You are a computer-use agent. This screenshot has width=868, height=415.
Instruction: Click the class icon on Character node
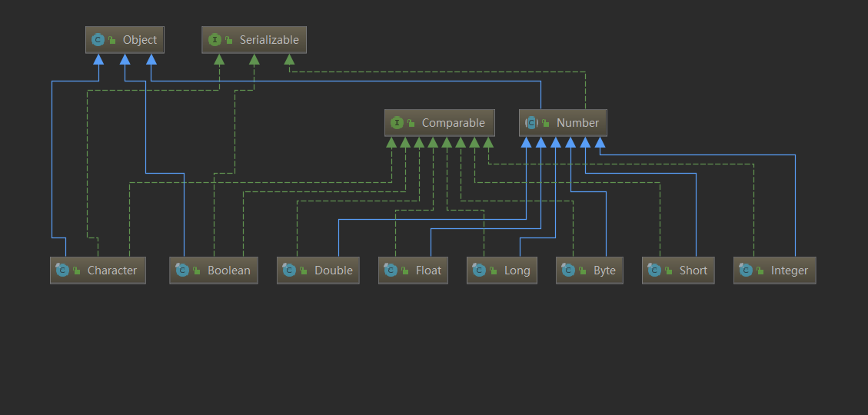tap(62, 271)
